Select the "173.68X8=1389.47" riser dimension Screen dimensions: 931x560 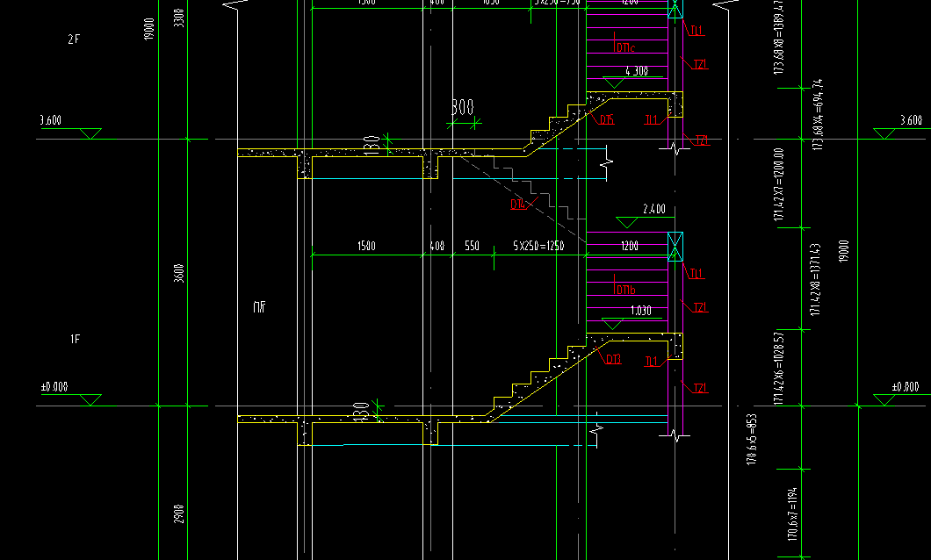(x=779, y=37)
